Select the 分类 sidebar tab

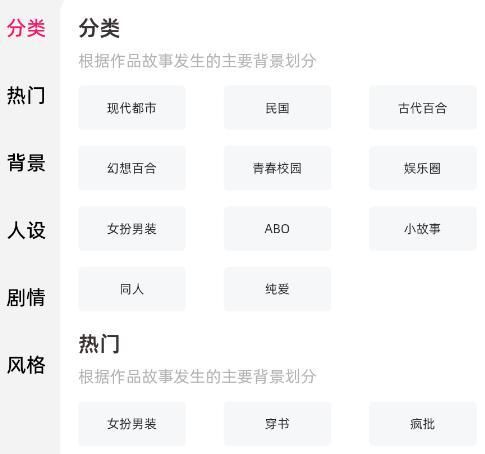pos(26,28)
